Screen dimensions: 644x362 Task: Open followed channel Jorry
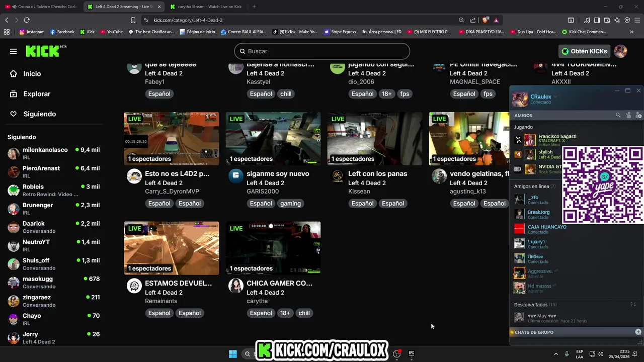pos(54,337)
